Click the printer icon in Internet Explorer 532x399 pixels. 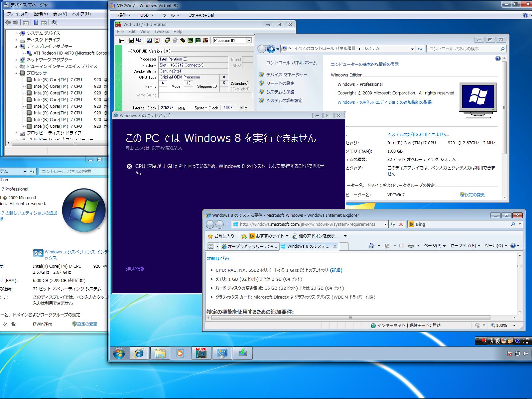tap(411, 246)
